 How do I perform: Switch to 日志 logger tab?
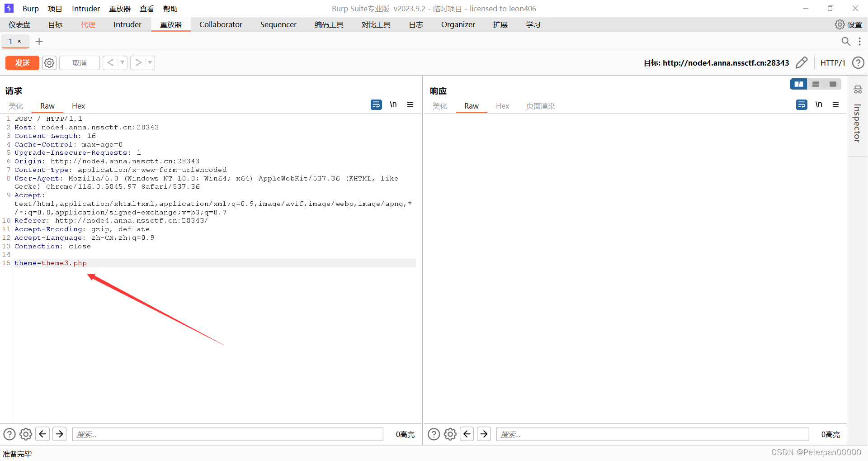416,24
